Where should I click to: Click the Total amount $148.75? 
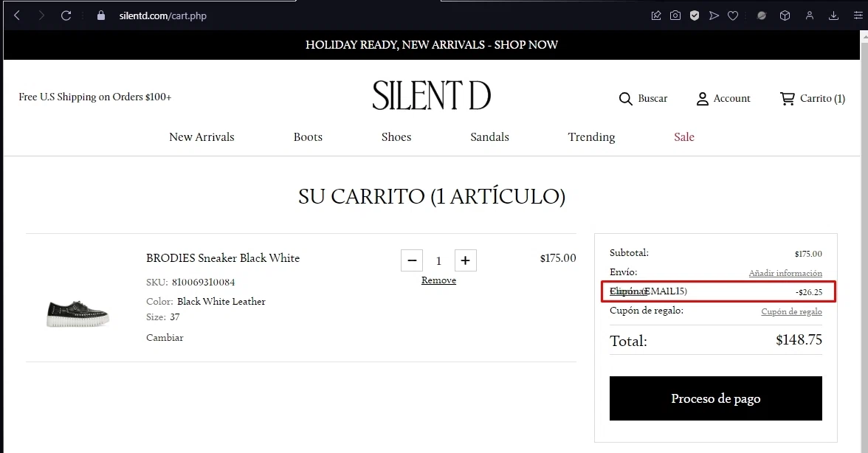click(x=799, y=339)
